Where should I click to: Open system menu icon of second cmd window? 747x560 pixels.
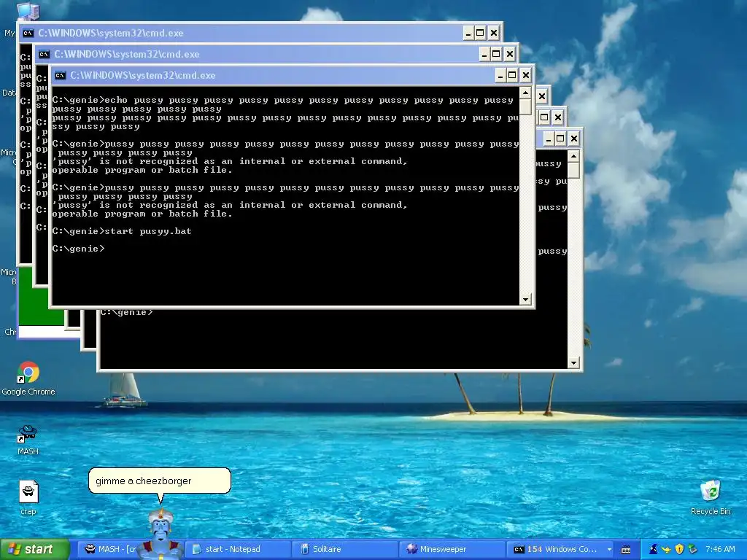tap(44, 54)
